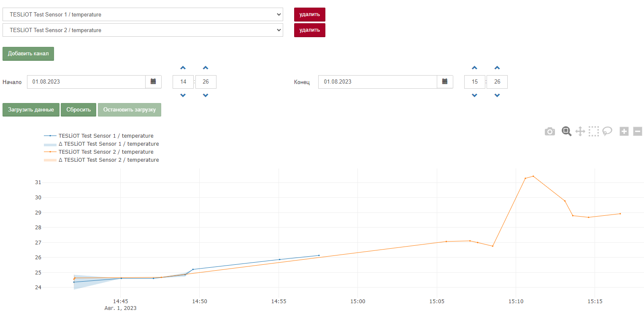
Task: Toggle legend Δ TESLiOT Test Sensor 1 band
Action: (101, 144)
